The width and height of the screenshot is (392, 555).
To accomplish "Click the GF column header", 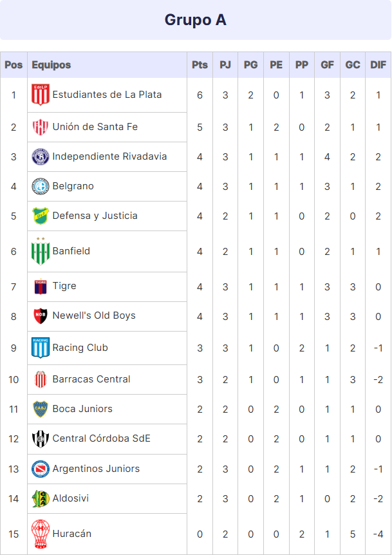I will pyautogui.click(x=327, y=65).
